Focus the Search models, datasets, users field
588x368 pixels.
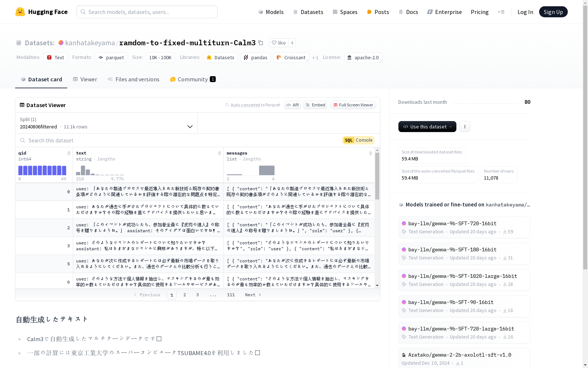tap(147, 12)
